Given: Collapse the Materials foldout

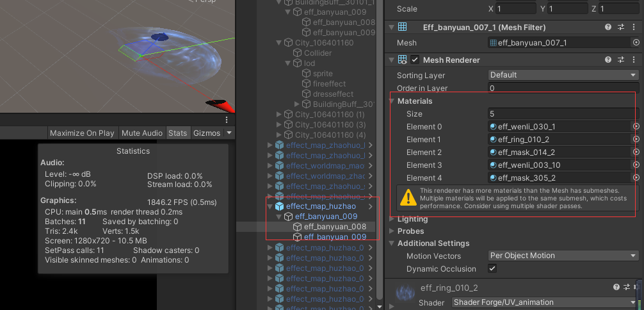Looking at the screenshot, I should tap(392, 101).
